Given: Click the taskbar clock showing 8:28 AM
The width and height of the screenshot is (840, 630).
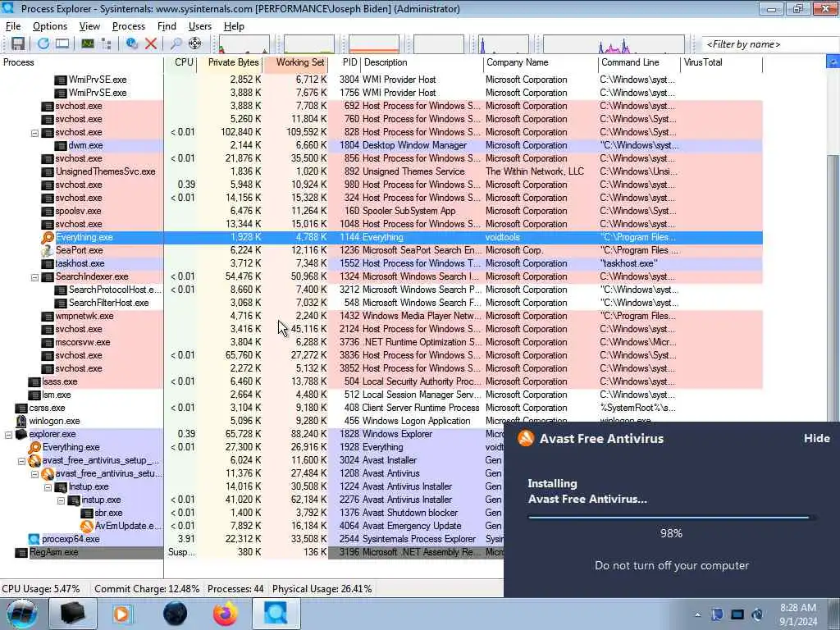Looking at the screenshot, I should pos(798,614).
